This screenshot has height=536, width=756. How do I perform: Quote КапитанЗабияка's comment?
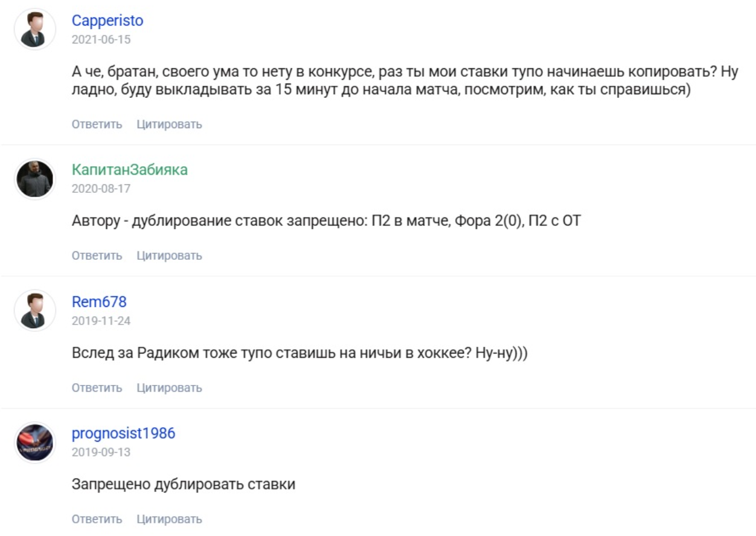point(171,256)
